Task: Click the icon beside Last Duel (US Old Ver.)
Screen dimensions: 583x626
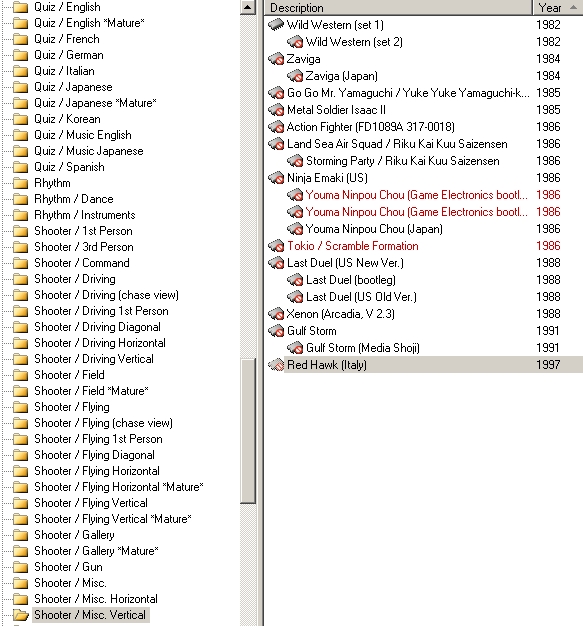Action: pos(295,297)
